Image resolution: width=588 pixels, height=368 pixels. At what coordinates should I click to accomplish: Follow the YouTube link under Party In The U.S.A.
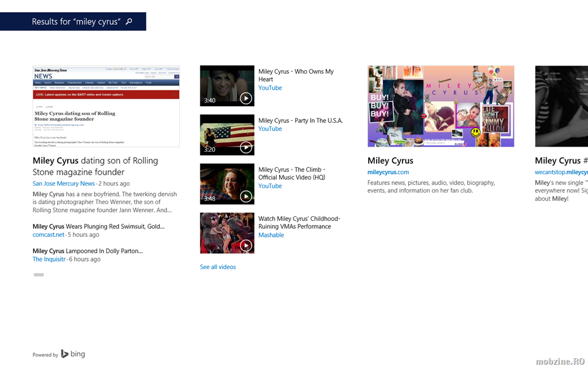270,129
